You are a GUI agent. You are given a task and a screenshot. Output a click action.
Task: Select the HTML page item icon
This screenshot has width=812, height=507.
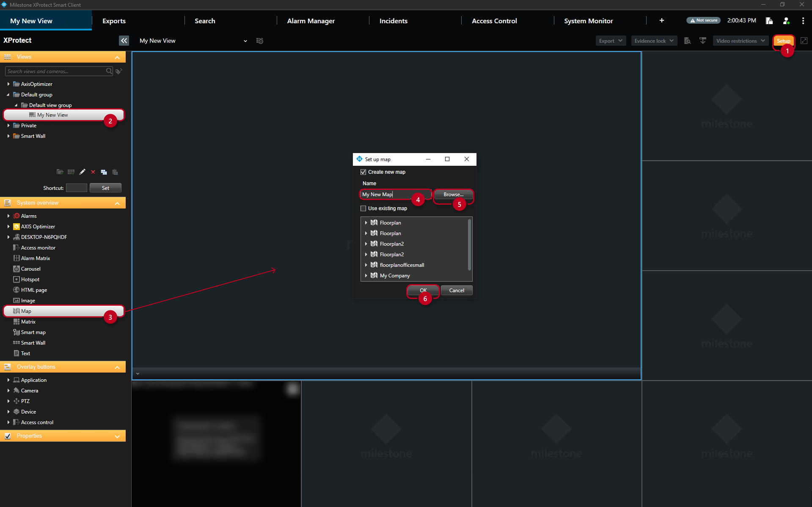pyautogui.click(x=17, y=290)
